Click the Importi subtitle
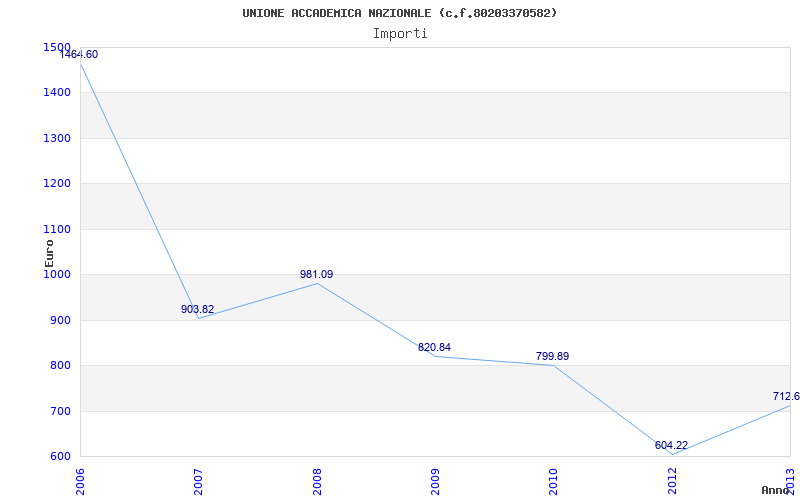Screen dimensions: 800x500 [400, 34]
